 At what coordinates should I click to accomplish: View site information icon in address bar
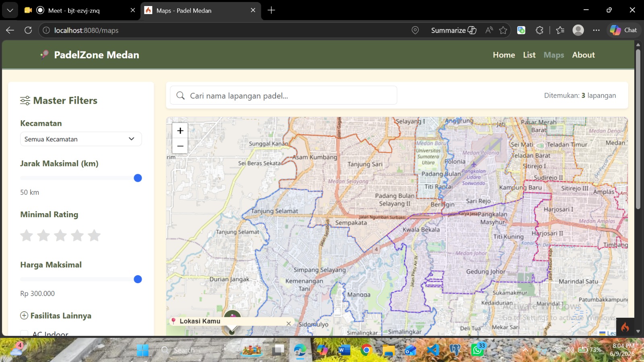point(46,30)
